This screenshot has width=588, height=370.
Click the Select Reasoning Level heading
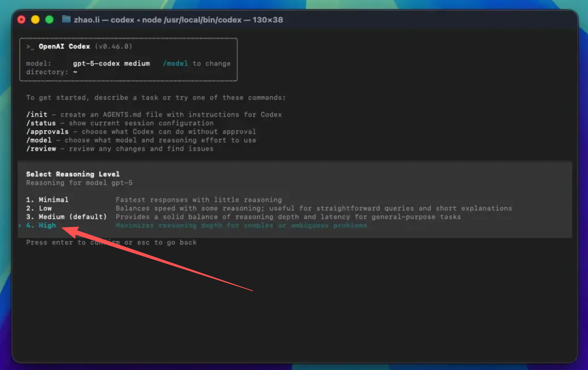click(73, 174)
